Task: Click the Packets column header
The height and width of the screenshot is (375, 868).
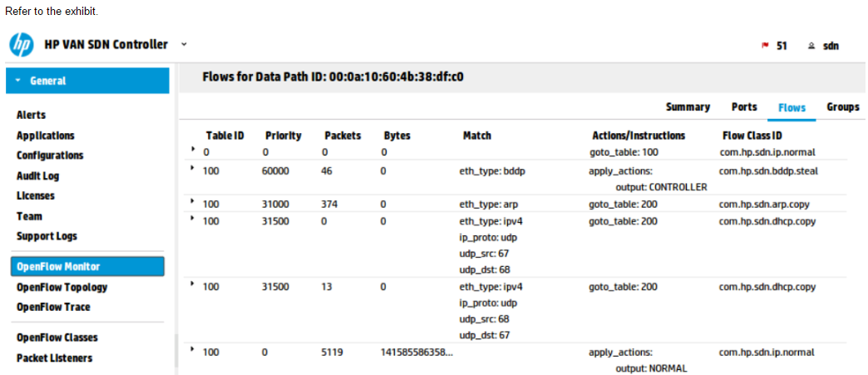Action: (x=343, y=136)
